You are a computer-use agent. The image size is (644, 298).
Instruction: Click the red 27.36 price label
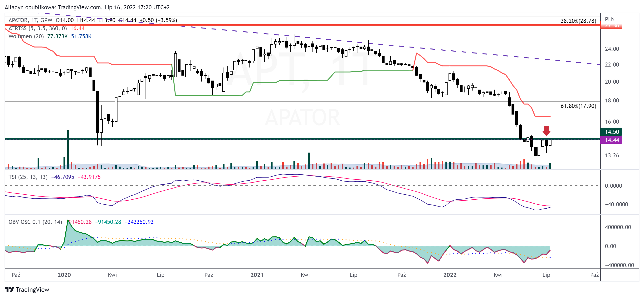[x=611, y=26]
